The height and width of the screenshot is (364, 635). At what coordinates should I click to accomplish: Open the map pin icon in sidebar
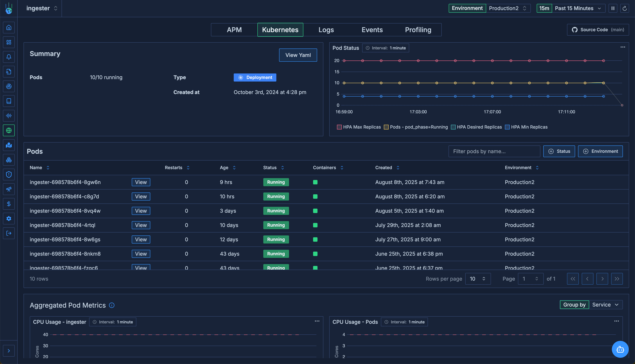[9, 145]
